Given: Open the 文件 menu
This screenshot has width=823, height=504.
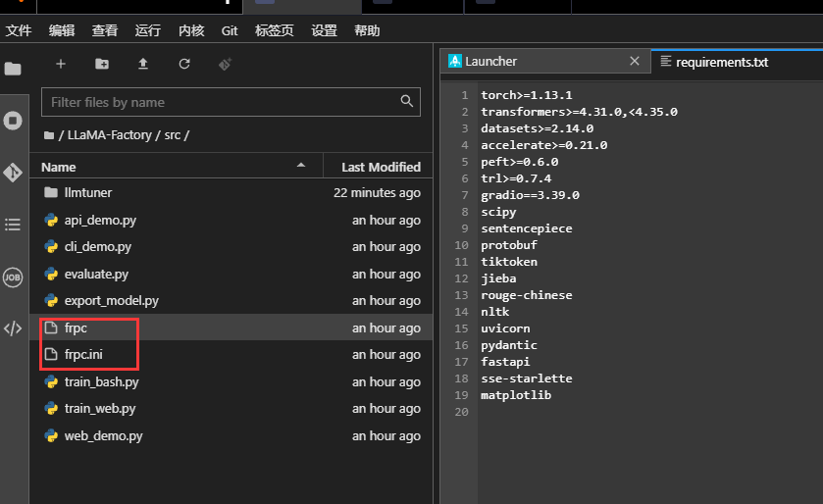Looking at the screenshot, I should click(19, 30).
